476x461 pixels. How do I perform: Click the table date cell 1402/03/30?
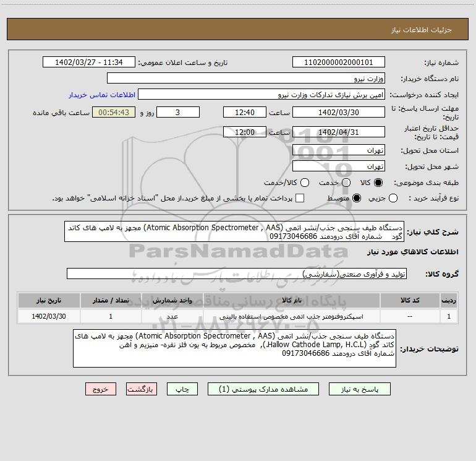pos(49,316)
